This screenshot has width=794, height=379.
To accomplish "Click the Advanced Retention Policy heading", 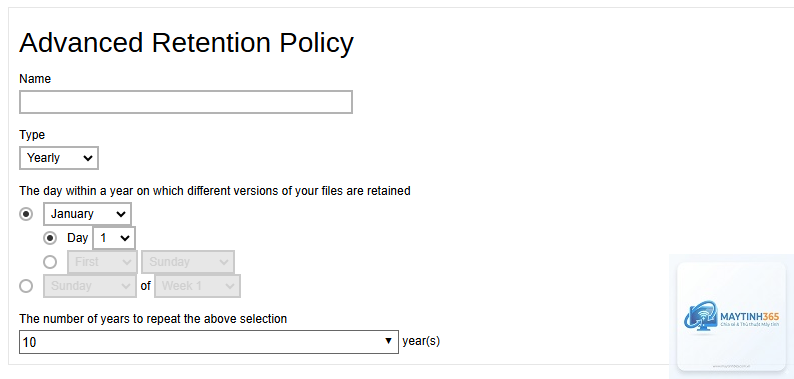I will tap(186, 43).
